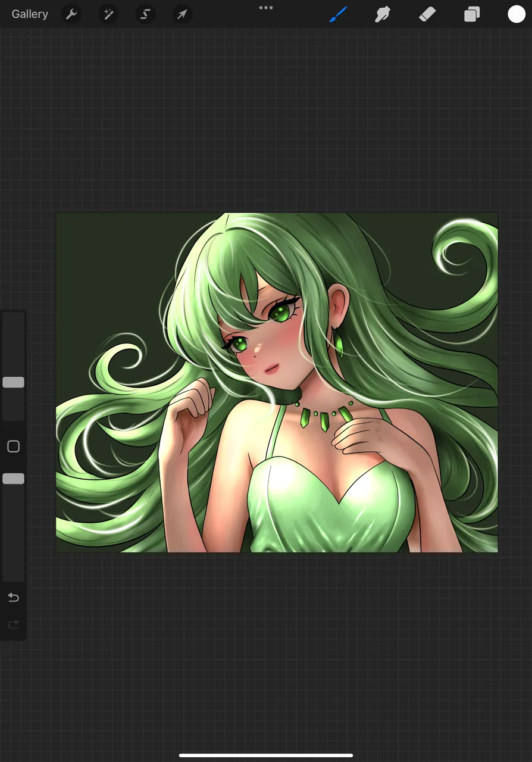Tap the green-haired girl artwork canvas
The width and height of the screenshot is (532, 762).
pos(277,382)
